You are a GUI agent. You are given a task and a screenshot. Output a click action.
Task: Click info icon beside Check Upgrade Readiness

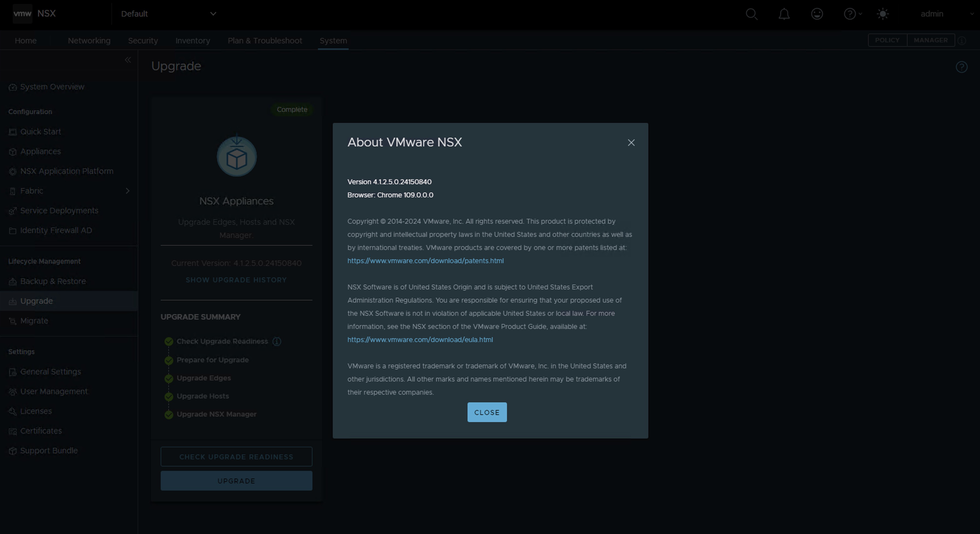[x=277, y=341]
